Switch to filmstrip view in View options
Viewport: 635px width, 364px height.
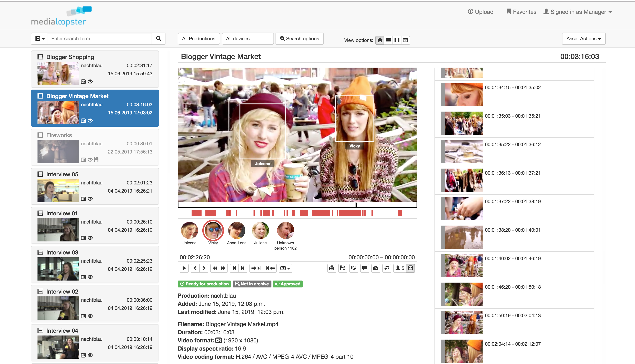(397, 40)
